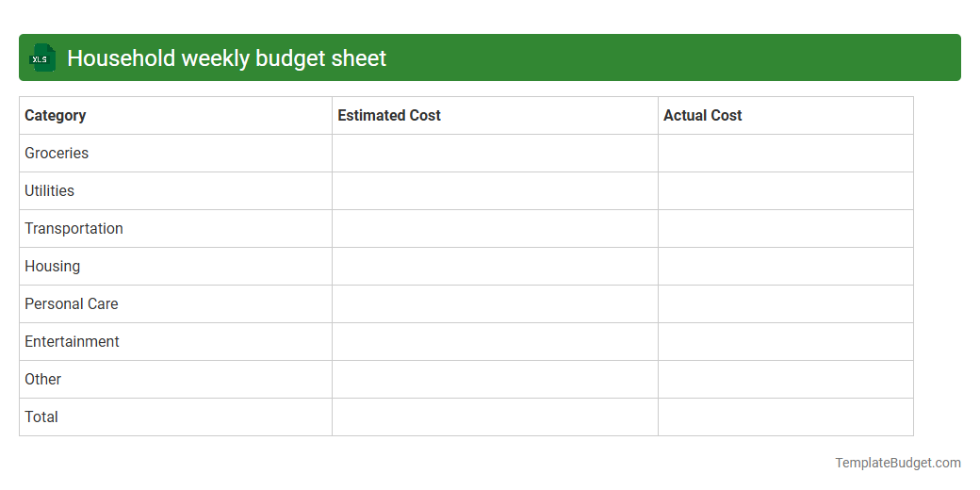Click the Actual Cost cell for Total
This screenshot has width=980, height=490.
(786, 416)
